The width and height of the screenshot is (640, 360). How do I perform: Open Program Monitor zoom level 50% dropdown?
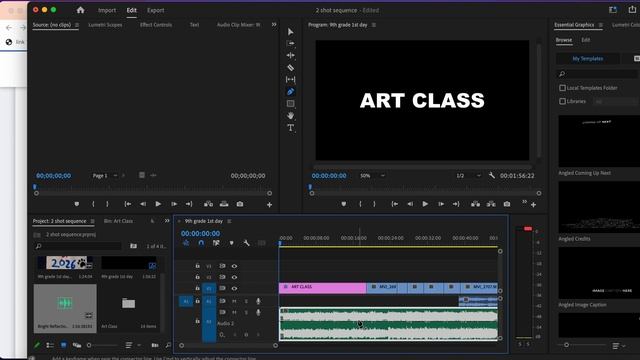[372, 176]
